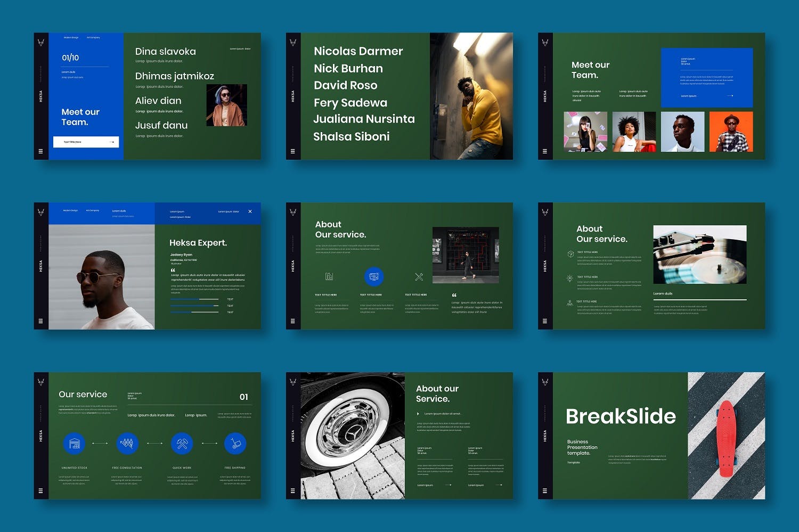Open hamburger menu on Heksa Expert slide
The image size is (799, 532).
40,321
